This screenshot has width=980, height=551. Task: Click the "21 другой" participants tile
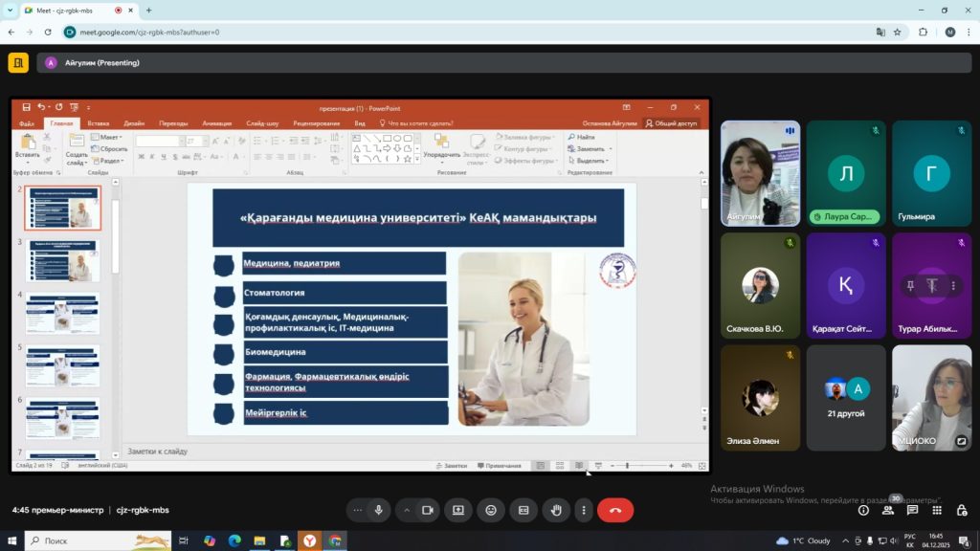pyautogui.click(x=845, y=398)
